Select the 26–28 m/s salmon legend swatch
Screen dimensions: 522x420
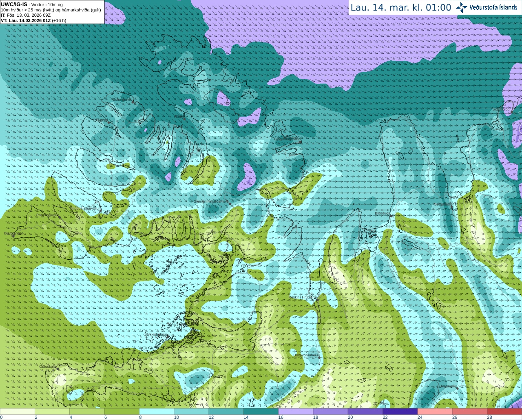(470, 411)
